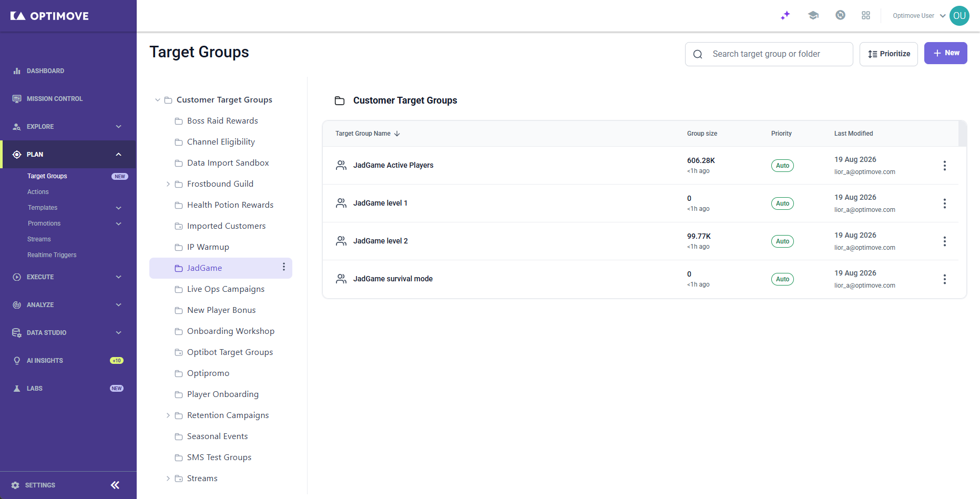Click the Optibot Target Groups folder icon
Image resolution: width=980 pixels, height=499 pixels.
(x=179, y=352)
